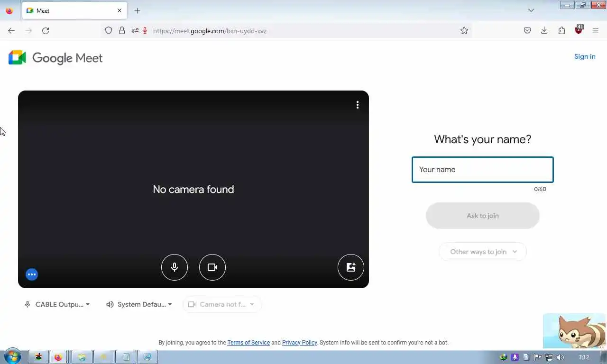The width and height of the screenshot is (607, 364).
Task: Open the Extensions menu
Action: 561,31
